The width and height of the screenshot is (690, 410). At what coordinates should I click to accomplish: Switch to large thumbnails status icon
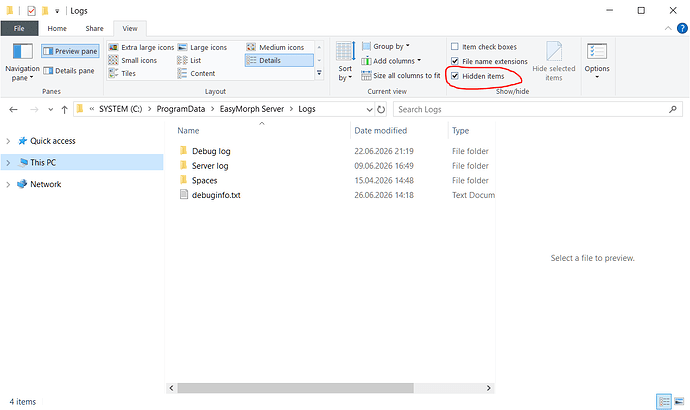(679, 401)
